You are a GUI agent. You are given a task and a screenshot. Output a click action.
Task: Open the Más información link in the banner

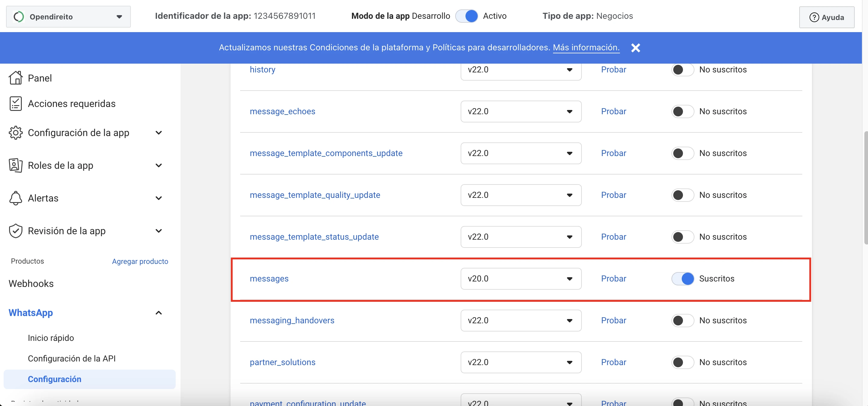coord(586,47)
